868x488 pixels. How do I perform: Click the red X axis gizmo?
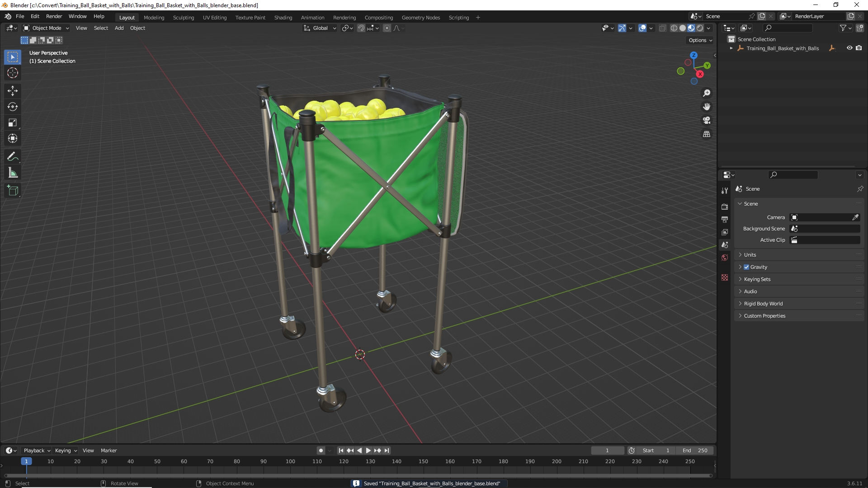700,74
